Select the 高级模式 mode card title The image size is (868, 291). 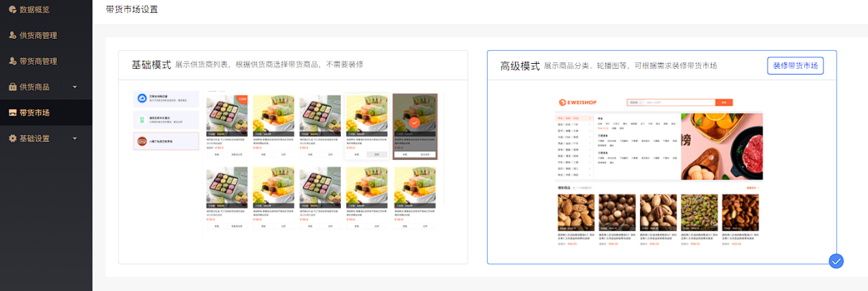pos(520,65)
